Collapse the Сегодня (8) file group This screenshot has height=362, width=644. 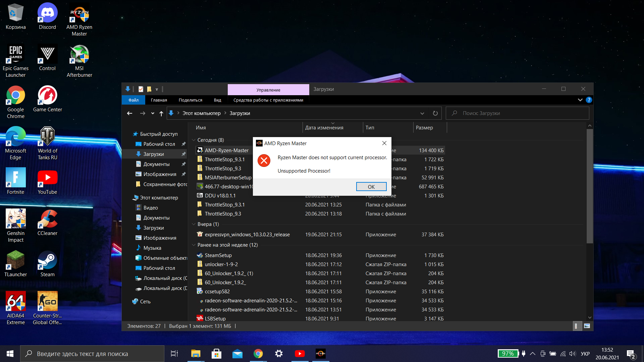pos(194,140)
